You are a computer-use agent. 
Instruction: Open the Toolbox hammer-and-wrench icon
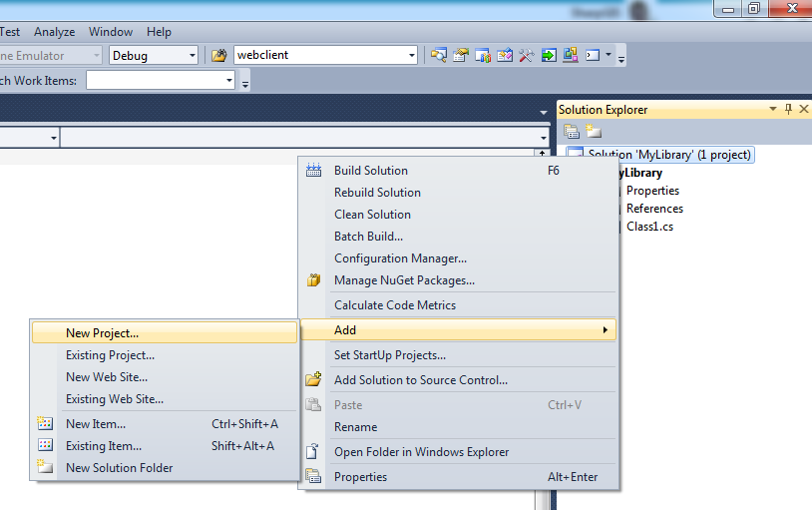[x=526, y=55]
